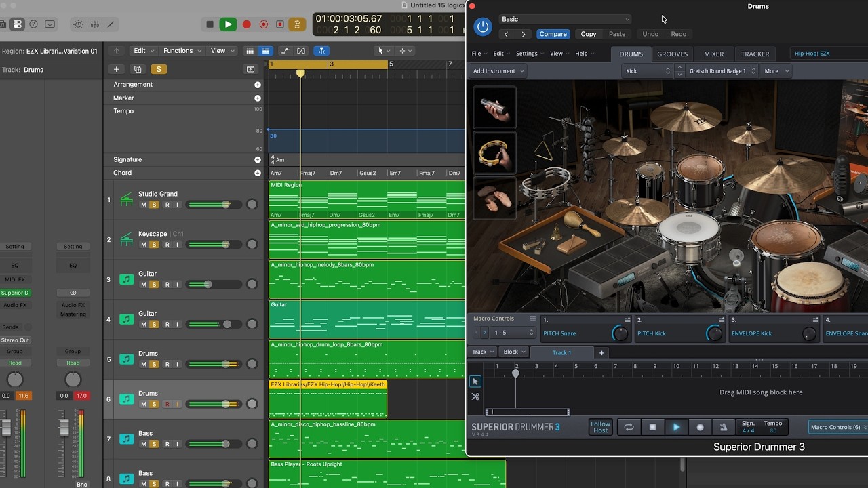The width and height of the screenshot is (868, 488).
Task: Click the duplicate track icon
Action: (x=138, y=69)
